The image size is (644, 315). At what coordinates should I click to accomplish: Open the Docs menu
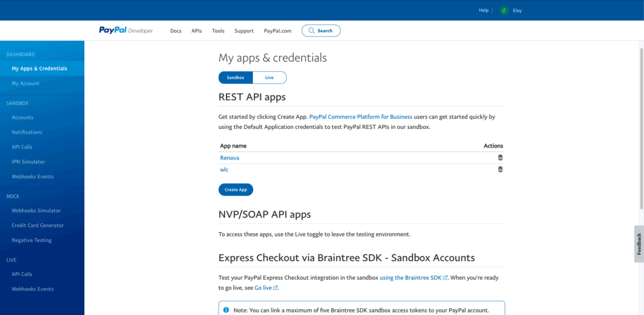176,31
